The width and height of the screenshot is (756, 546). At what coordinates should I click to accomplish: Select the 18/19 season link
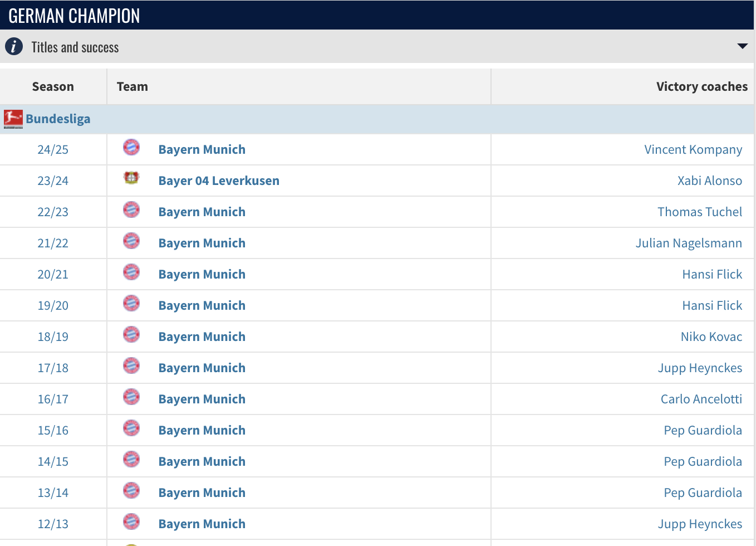click(x=53, y=337)
